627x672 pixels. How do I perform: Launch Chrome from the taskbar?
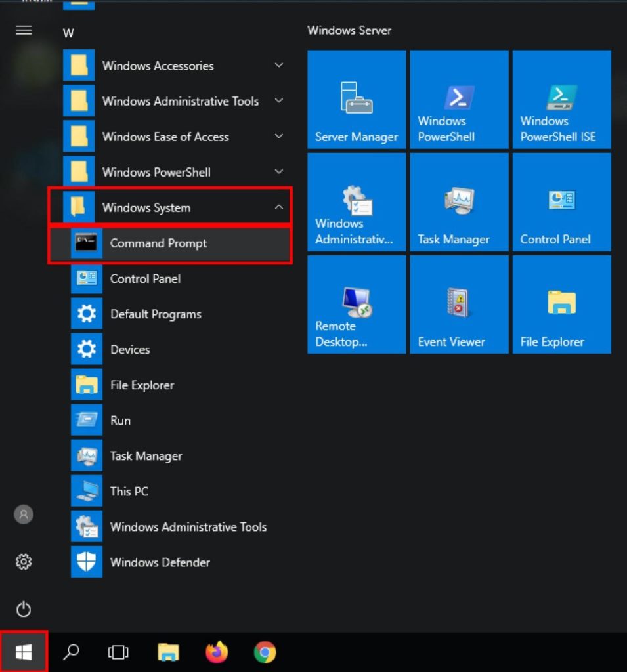(x=265, y=652)
